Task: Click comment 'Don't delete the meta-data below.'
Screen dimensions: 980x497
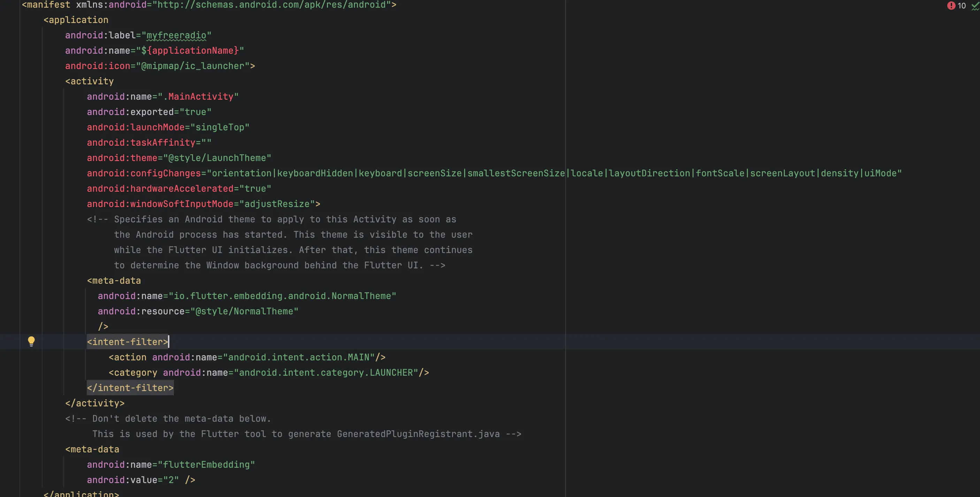Action: [182, 419]
